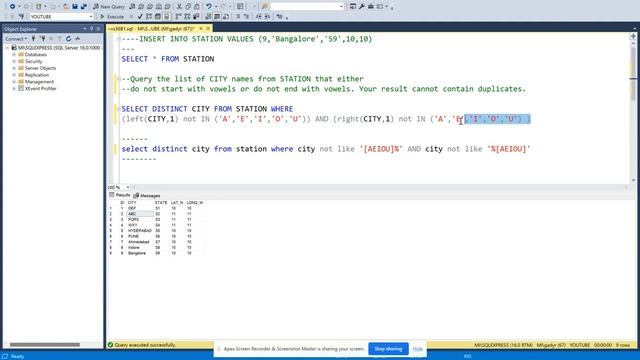Open the Connect dropdown in Object Explorer
Viewport: 640px width, 360px height.
(16, 39)
